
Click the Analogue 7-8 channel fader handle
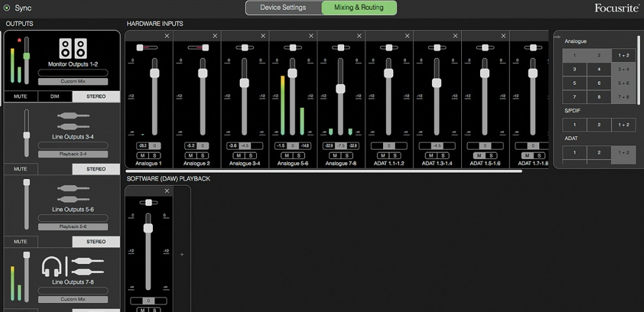(x=340, y=89)
